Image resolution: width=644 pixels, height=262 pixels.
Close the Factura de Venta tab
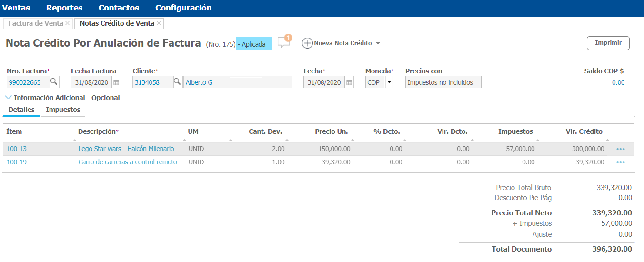pos(68,23)
